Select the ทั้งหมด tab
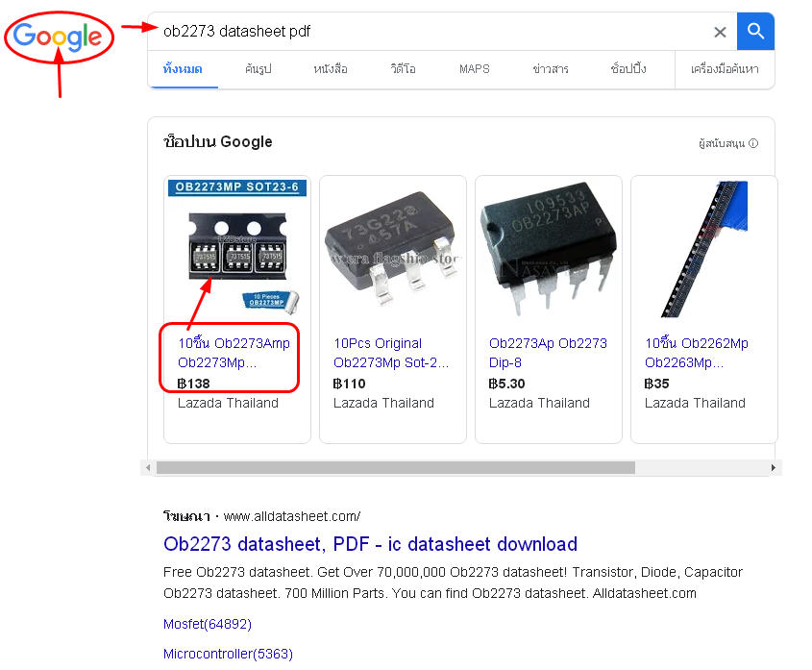Screen dimensions: 812x670 coord(183,69)
